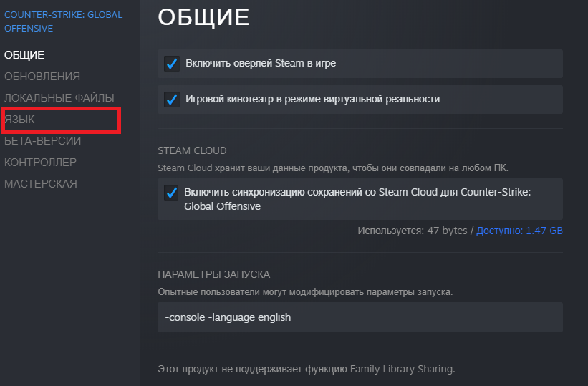Click the STEAM CLOUD section heading

click(x=192, y=150)
